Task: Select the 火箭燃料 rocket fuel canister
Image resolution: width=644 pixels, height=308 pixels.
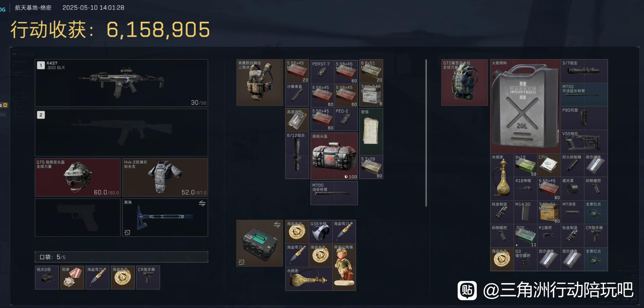Action: [526, 106]
